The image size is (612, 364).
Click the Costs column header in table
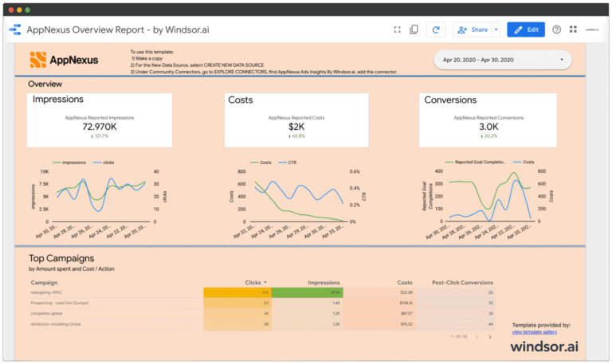point(405,283)
